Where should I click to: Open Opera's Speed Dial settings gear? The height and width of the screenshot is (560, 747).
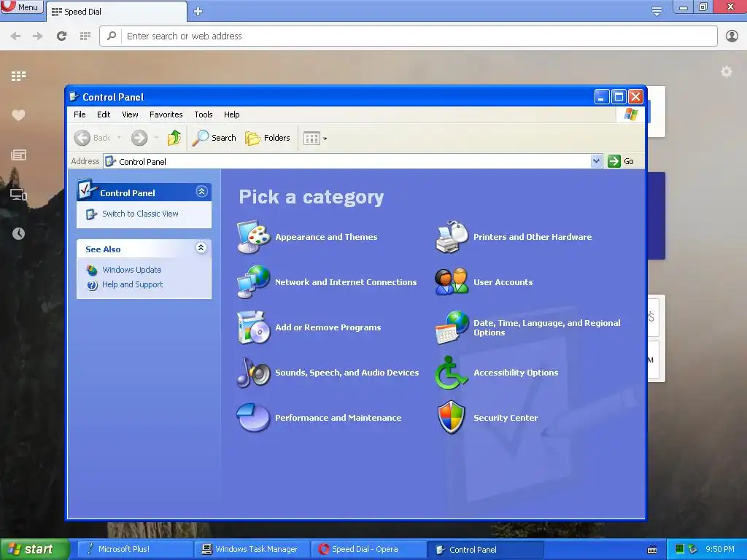[x=726, y=71]
